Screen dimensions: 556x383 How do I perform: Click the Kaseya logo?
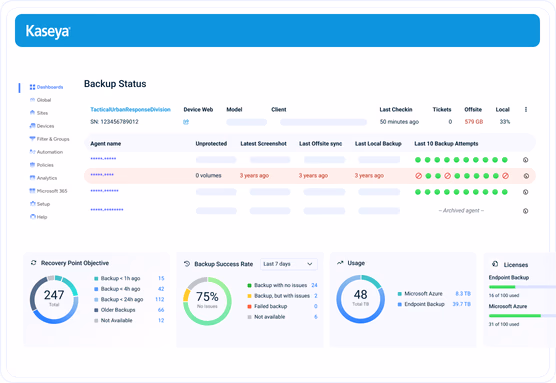(x=48, y=31)
